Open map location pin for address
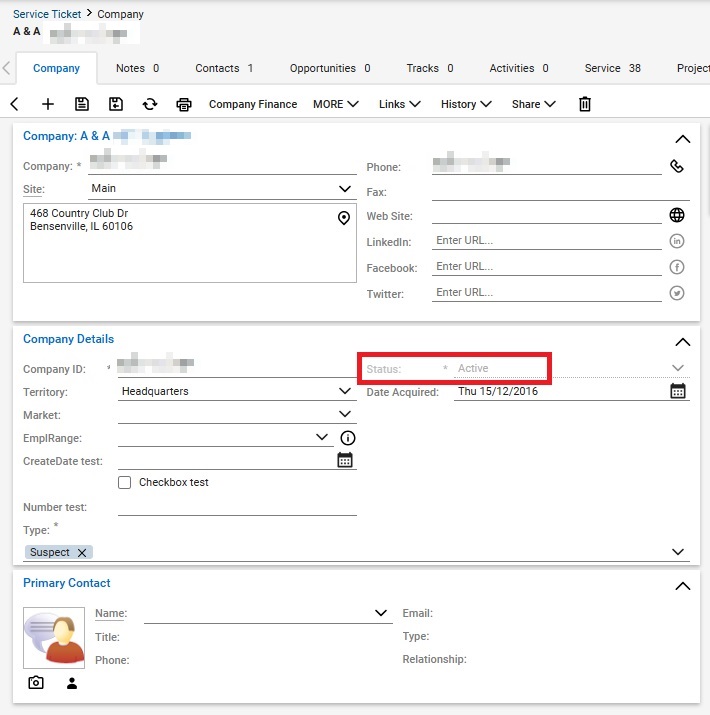 [343, 218]
